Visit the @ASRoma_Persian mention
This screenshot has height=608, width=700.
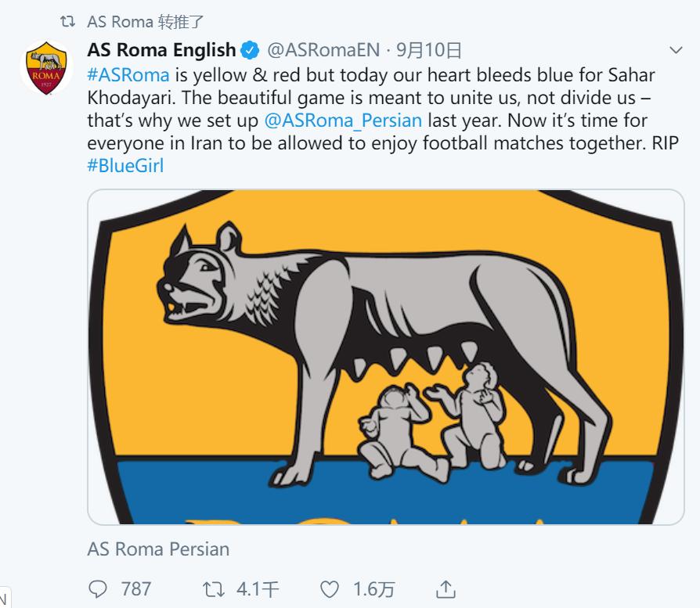(343, 121)
